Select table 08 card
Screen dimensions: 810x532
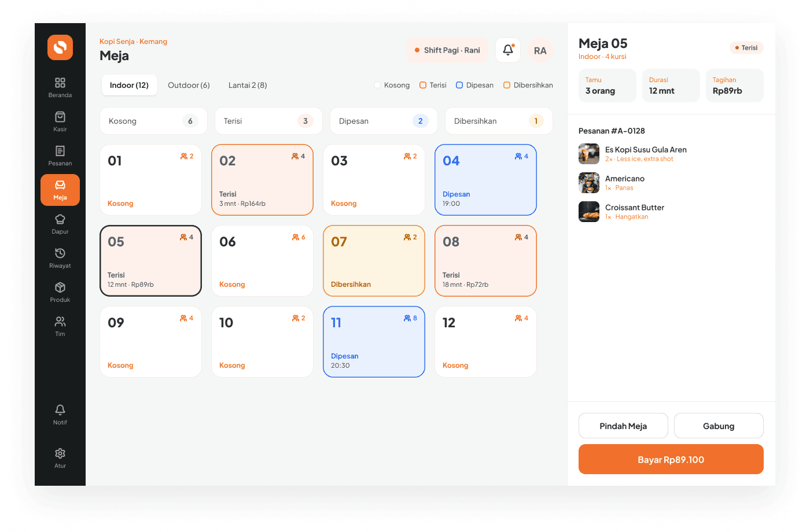[486, 261]
